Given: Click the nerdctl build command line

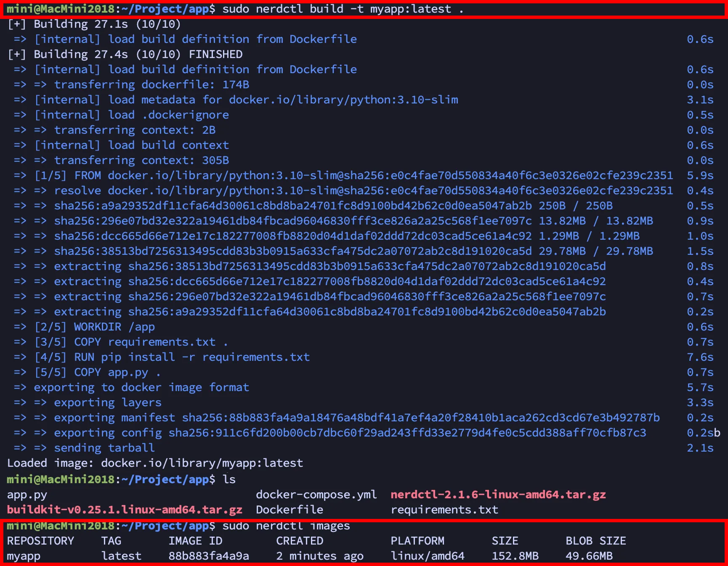Looking at the screenshot, I should tap(343, 9).
